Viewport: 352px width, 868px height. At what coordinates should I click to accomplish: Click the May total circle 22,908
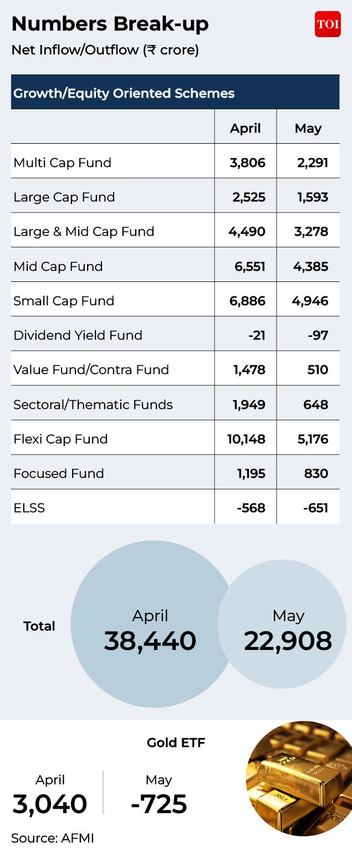[282, 624]
